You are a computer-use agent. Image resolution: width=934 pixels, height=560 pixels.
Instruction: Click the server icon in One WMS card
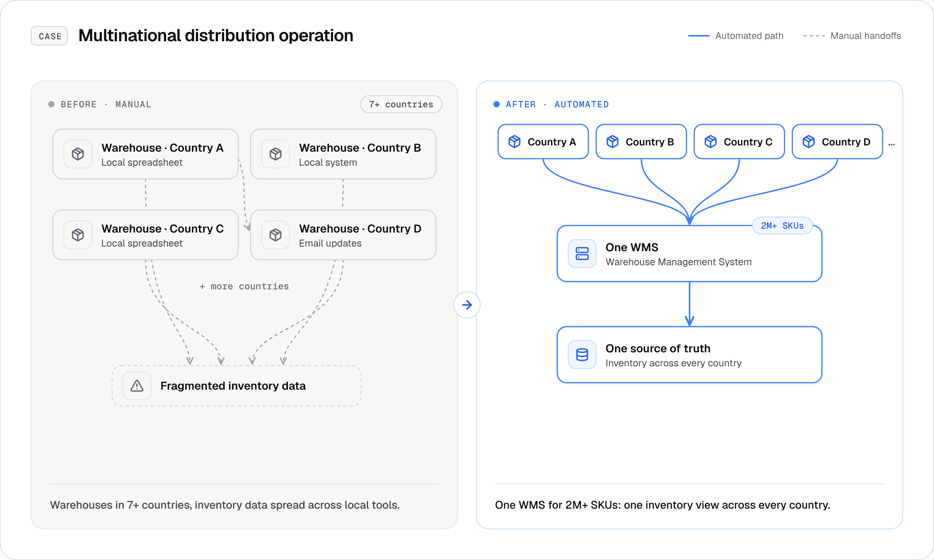click(x=582, y=254)
